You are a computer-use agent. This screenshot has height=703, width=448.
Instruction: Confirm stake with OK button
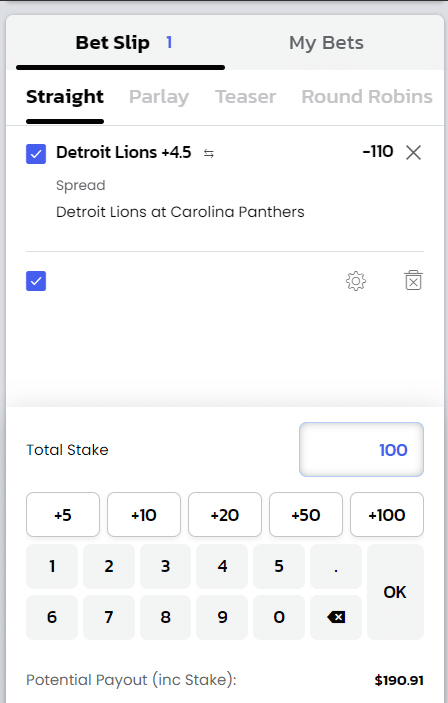(395, 592)
